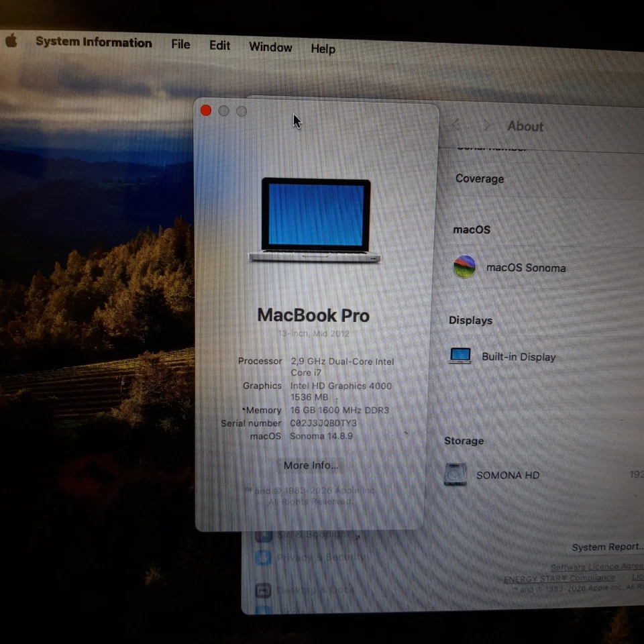Close the About This Mac window
This screenshot has height=644, width=644.
pyautogui.click(x=206, y=111)
